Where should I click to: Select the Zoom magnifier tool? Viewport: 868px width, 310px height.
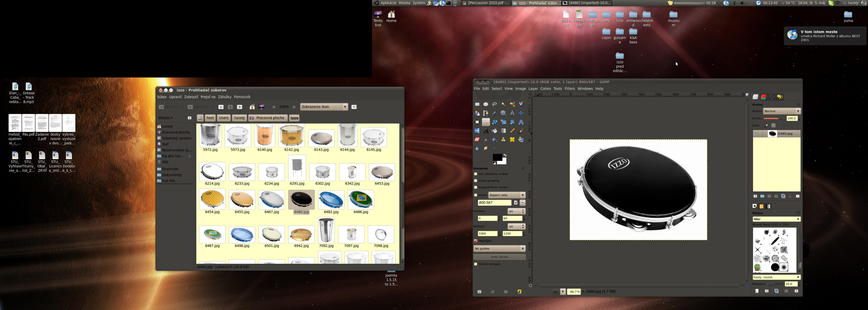tap(503, 113)
